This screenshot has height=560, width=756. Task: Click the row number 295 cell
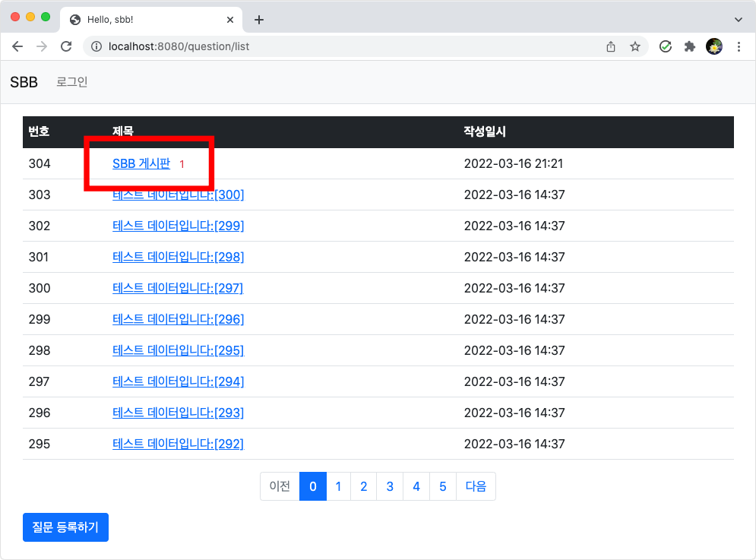(x=40, y=444)
